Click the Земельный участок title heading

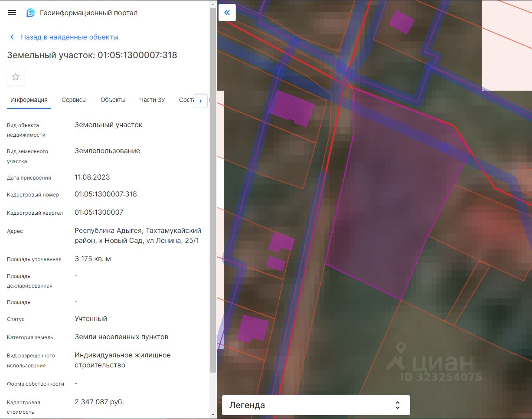(x=92, y=55)
